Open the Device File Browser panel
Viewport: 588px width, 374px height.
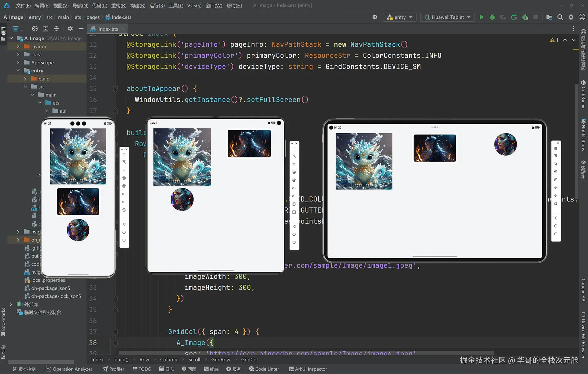(583, 335)
